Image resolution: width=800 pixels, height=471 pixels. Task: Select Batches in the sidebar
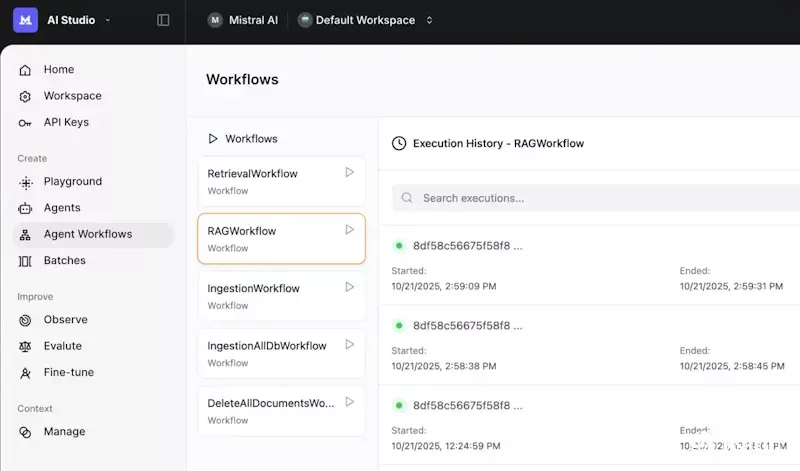coord(64,260)
